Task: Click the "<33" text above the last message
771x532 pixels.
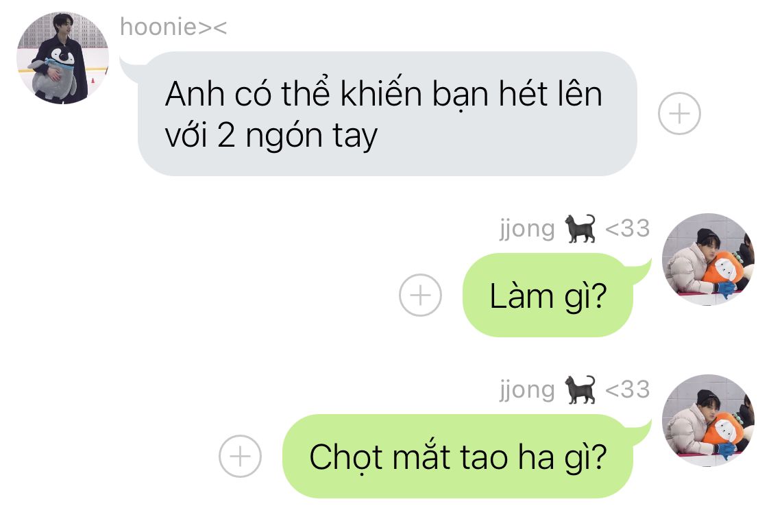Action: click(627, 390)
